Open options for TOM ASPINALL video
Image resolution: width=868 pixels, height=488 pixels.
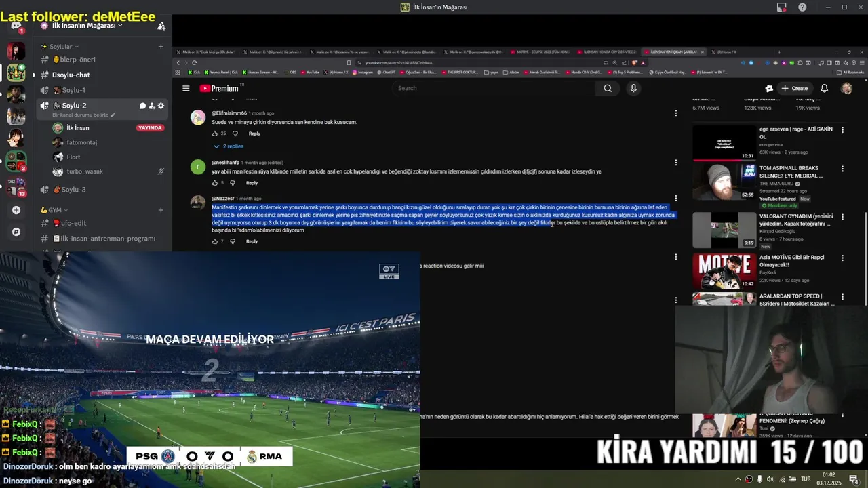click(843, 169)
